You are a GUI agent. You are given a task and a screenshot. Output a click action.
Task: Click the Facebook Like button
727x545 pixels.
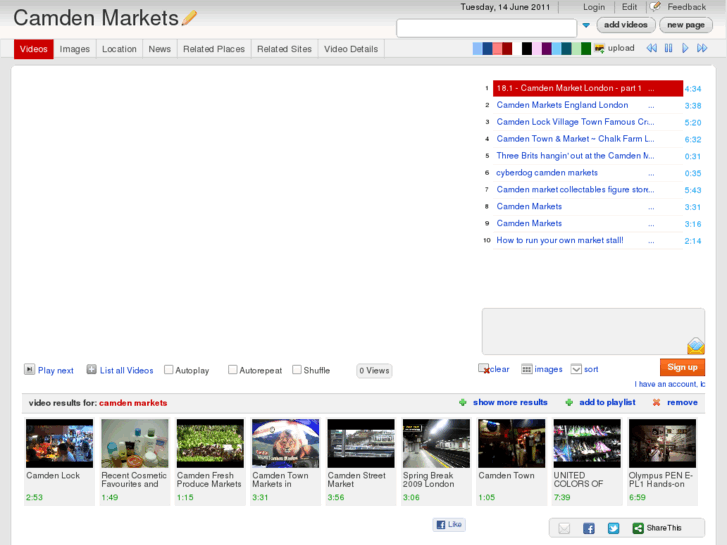coord(449,524)
